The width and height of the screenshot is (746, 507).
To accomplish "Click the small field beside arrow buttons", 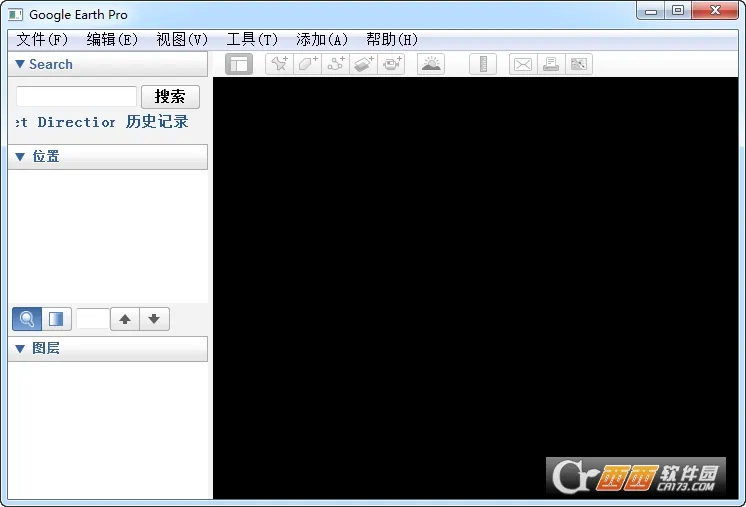I will pyautogui.click(x=93, y=319).
